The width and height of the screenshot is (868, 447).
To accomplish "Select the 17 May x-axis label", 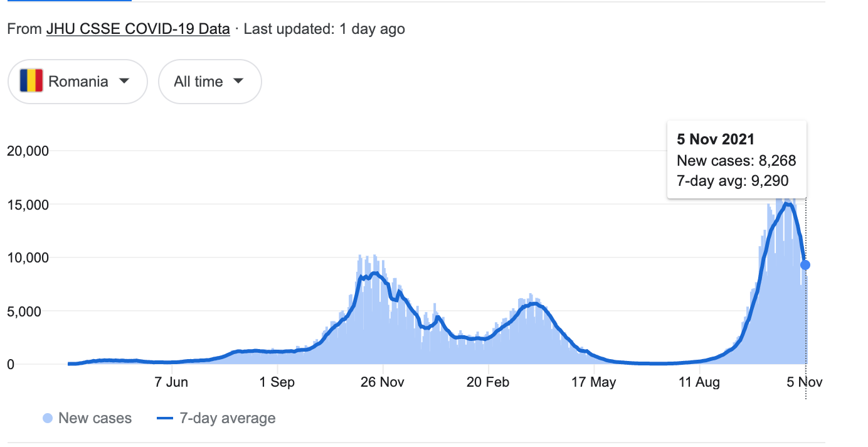I will coord(594,382).
